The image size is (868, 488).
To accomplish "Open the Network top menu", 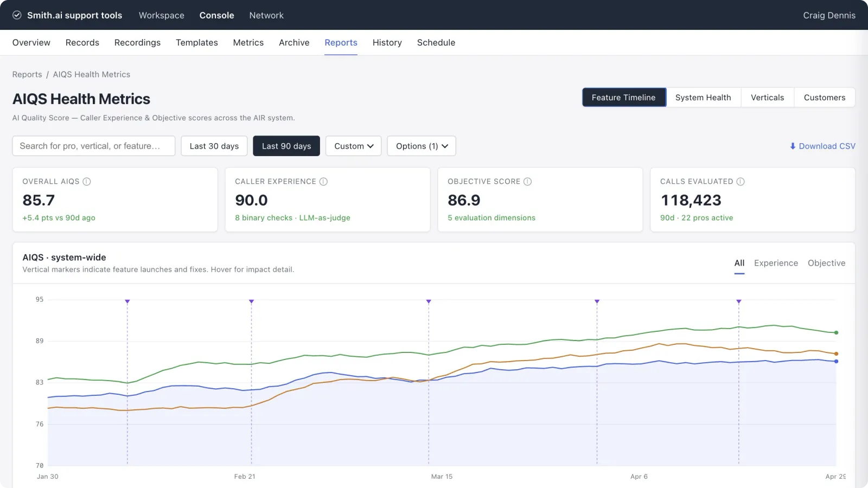I will (x=266, y=15).
